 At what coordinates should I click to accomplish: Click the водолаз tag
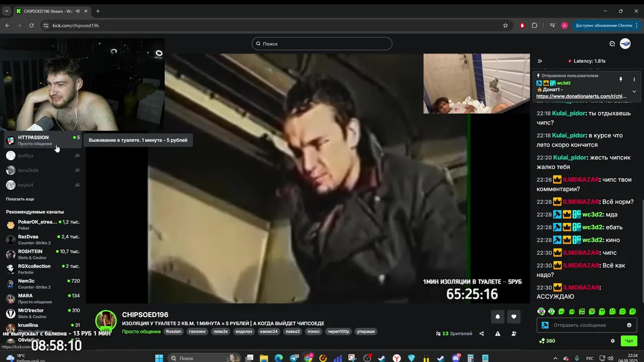point(244,331)
